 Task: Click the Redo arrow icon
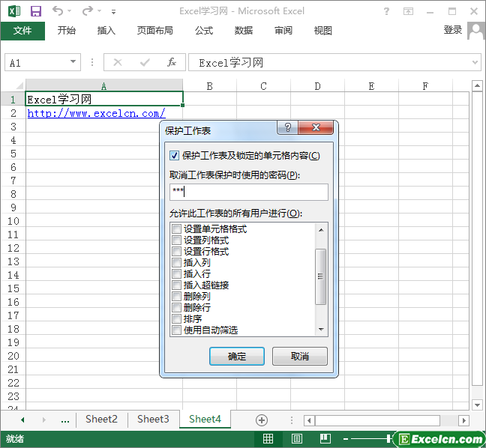[x=88, y=11]
